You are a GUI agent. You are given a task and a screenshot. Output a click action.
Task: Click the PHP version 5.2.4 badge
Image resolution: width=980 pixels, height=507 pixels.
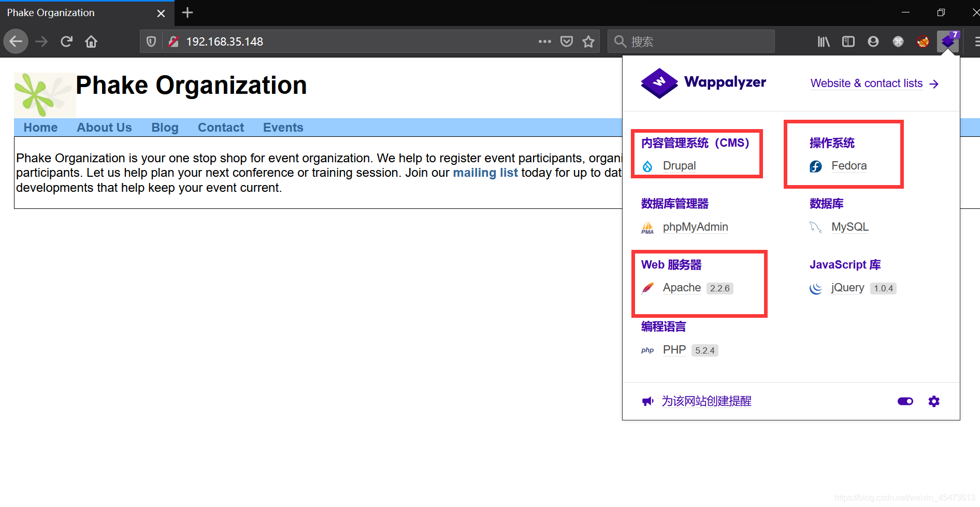click(704, 350)
